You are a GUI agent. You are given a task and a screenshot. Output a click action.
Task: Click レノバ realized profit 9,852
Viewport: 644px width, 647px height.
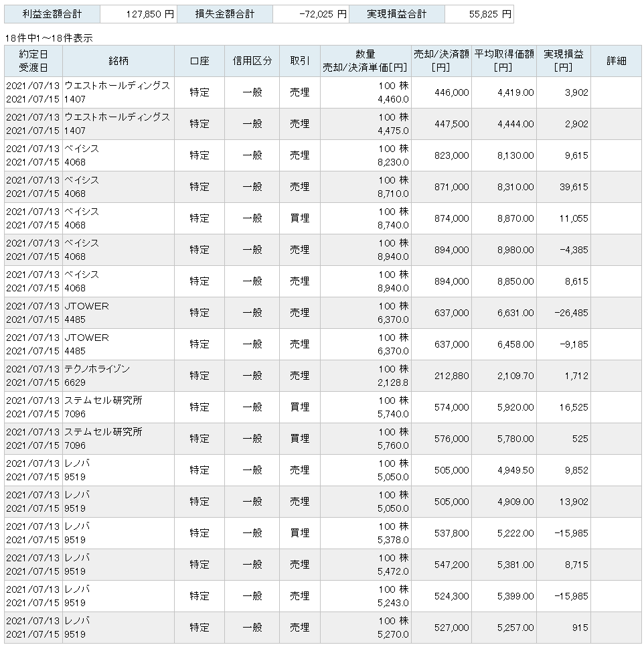[x=576, y=470]
